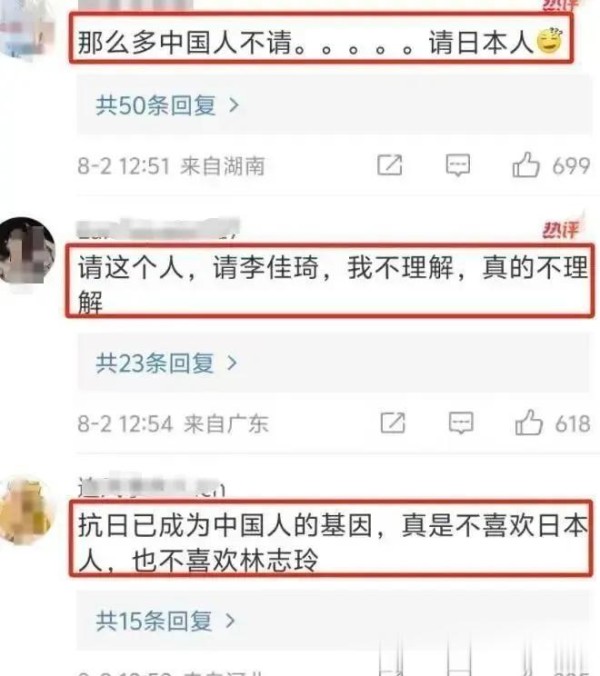Open the yellow-toned commenter's avatar
The width and height of the screenshot is (600, 676).
26,510
